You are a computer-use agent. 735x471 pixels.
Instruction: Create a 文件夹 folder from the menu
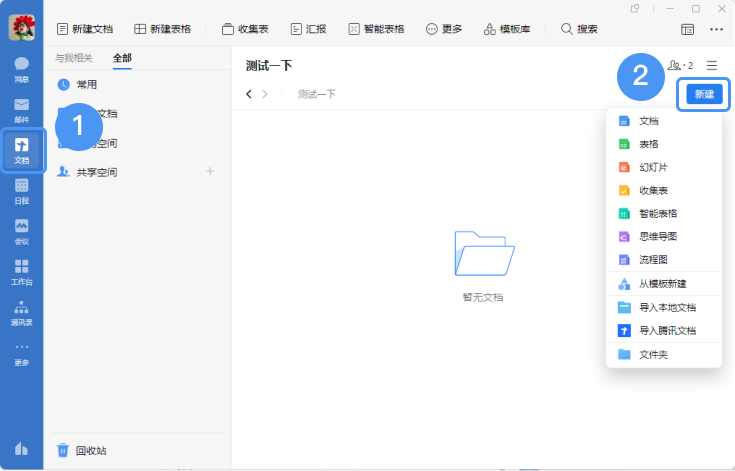tap(664, 355)
